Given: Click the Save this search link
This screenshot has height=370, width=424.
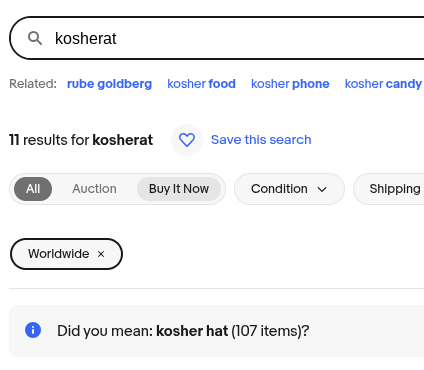Looking at the screenshot, I should pyautogui.click(x=261, y=140).
